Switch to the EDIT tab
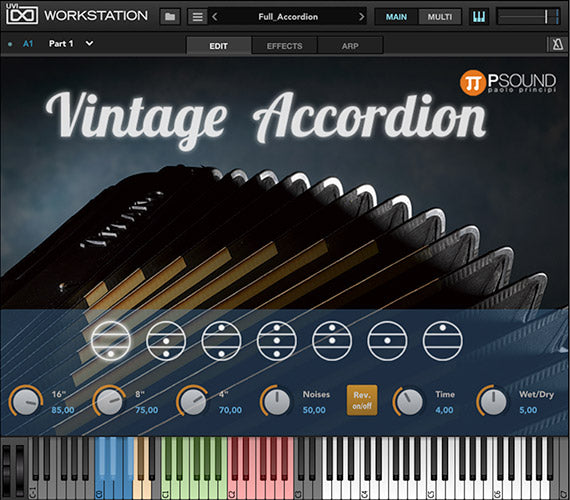 click(218, 46)
